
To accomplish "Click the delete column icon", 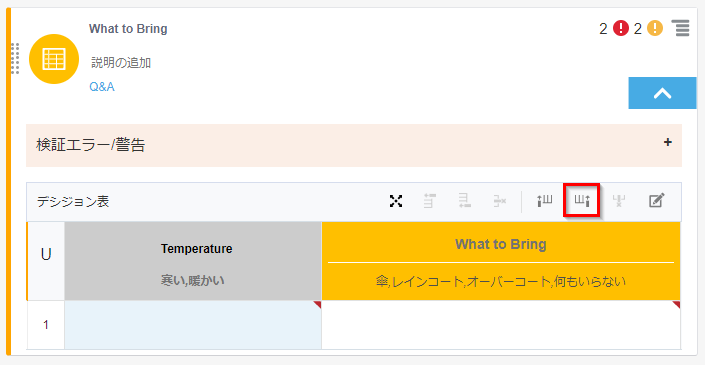I will point(619,201).
